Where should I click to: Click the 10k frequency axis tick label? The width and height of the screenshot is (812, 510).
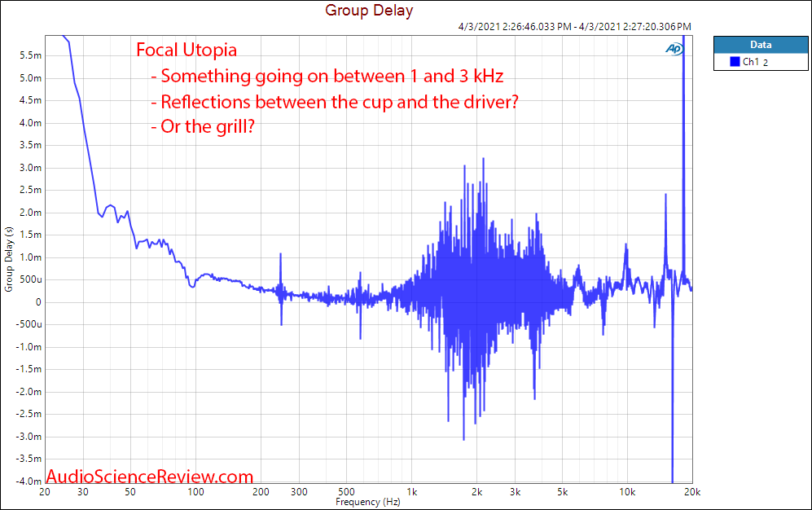[627, 492]
